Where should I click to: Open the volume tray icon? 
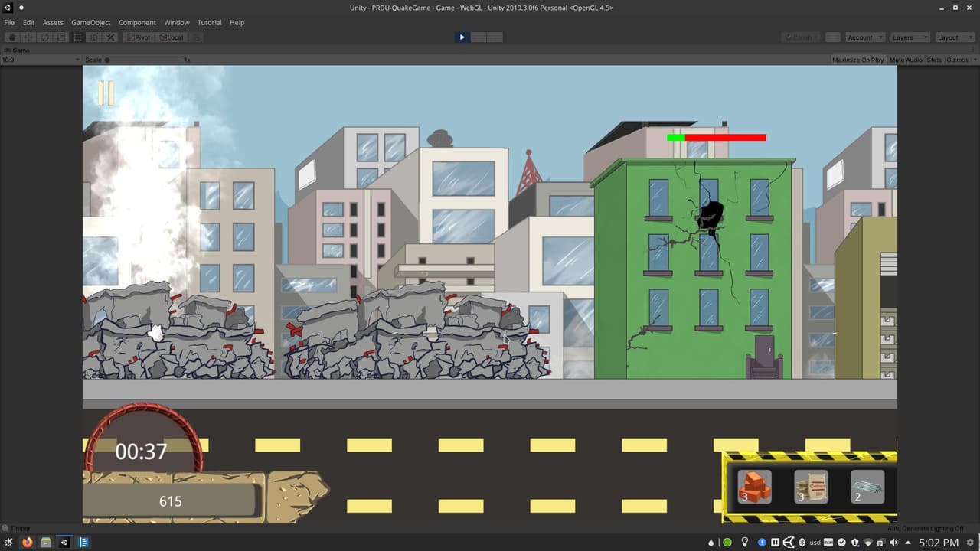pos(893,543)
